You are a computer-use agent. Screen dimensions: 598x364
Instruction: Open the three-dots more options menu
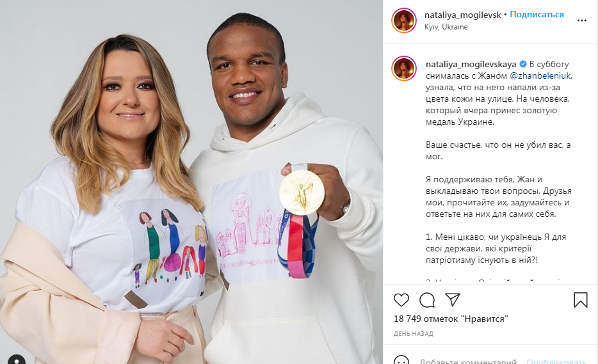coord(581,20)
